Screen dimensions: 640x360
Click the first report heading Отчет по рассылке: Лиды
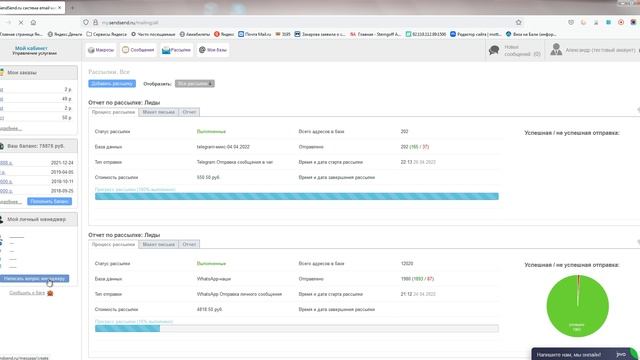point(124,102)
